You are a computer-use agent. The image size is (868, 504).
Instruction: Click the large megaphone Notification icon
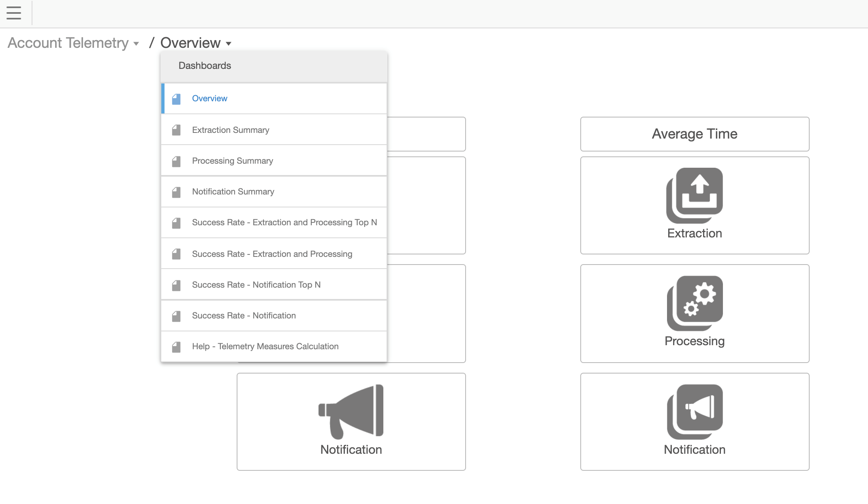(x=351, y=411)
